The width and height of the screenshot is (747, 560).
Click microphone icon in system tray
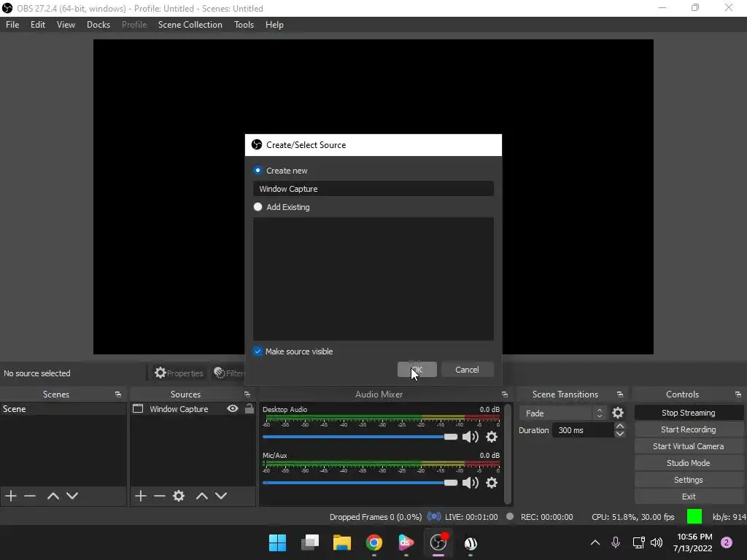(616, 542)
